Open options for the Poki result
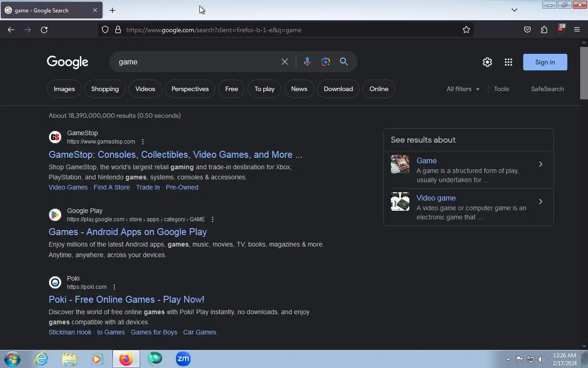 coord(114,287)
